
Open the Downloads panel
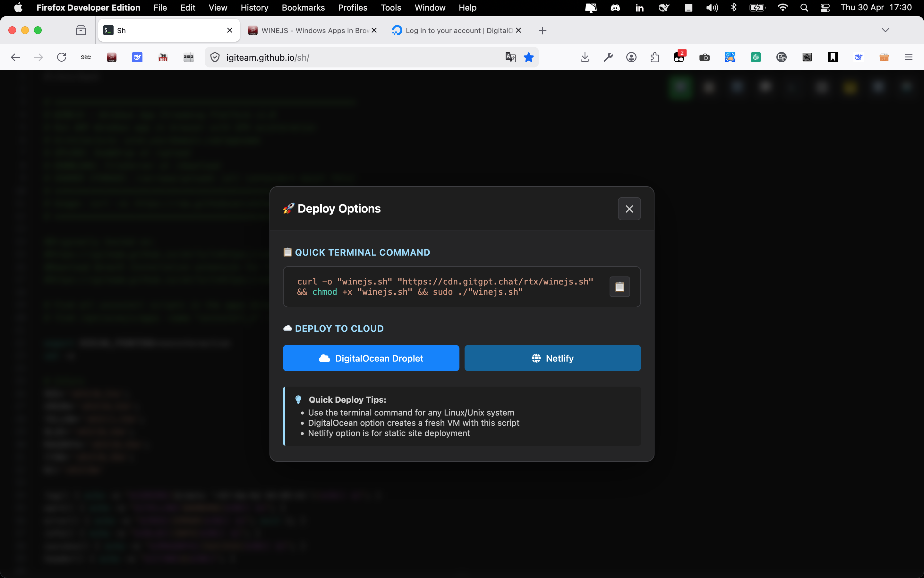pyautogui.click(x=585, y=57)
